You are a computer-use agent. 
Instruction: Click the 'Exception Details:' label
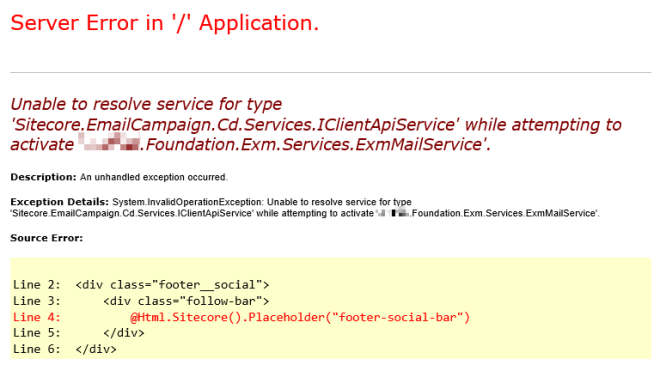point(59,202)
